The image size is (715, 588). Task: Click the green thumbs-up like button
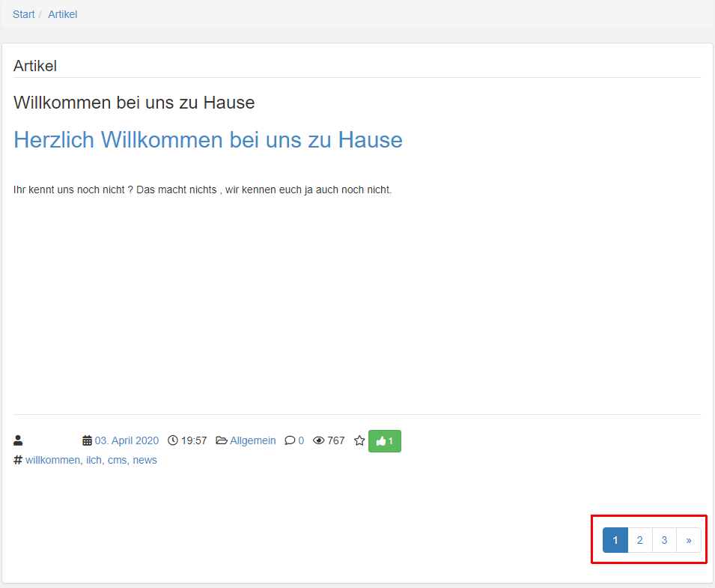(x=384, y=441)
